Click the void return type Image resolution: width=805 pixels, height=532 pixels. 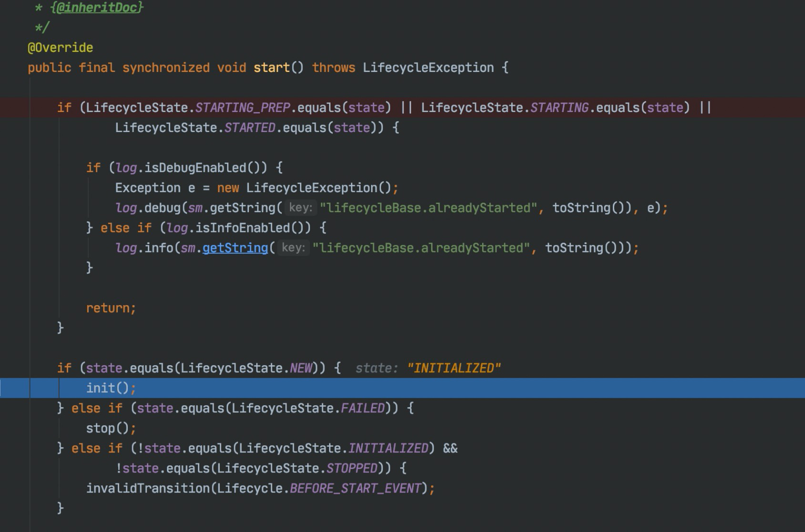pyautogui.click(x=231, y=68)
